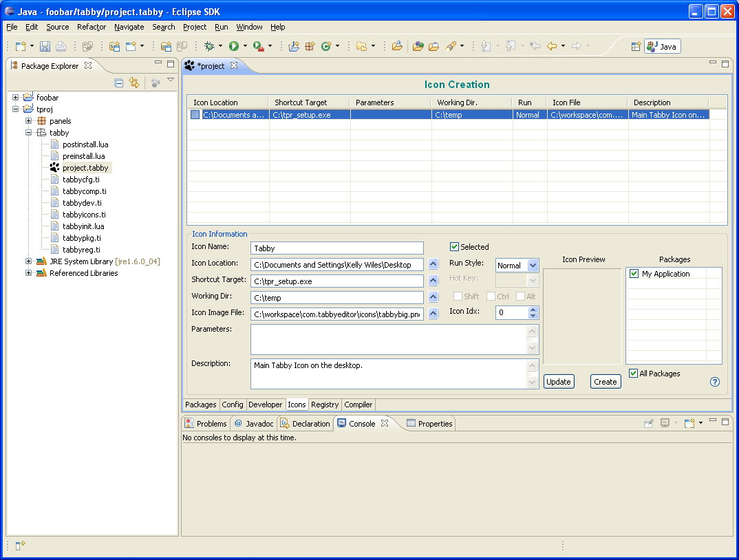739x560 pixels.
Task: Toggle the All Packages checkbox
Action: (634, 374)
